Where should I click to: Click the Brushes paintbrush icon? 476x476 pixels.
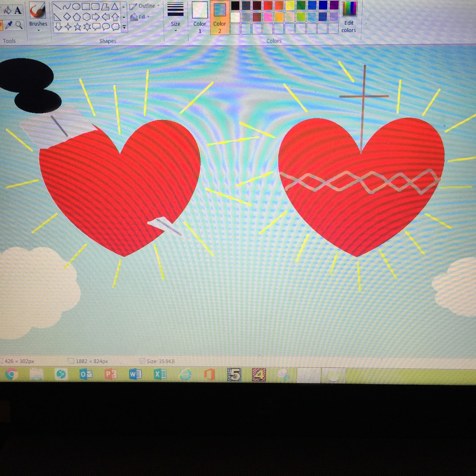38,10
